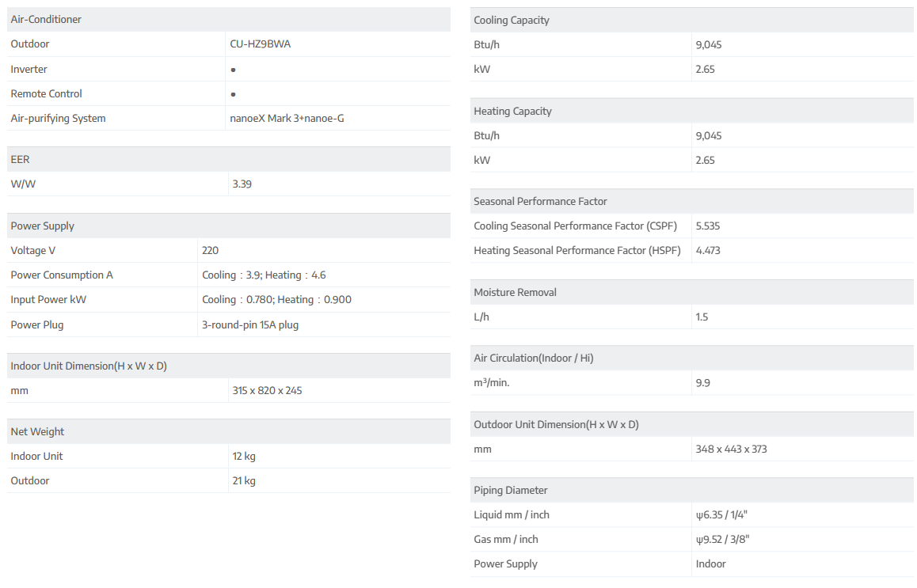Click the Piping Diameter section header
Screen dimensions: 917x588
click(x=511, y=490)
